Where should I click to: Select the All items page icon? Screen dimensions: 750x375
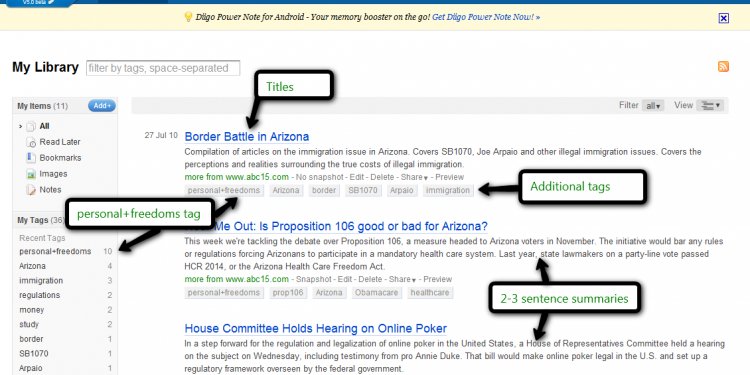31,126
